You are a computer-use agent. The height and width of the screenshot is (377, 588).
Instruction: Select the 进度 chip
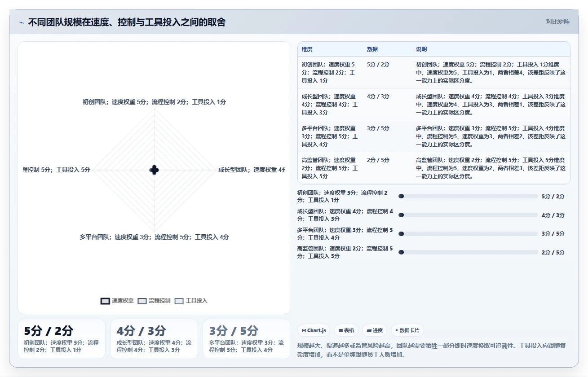tap(375, 330)
